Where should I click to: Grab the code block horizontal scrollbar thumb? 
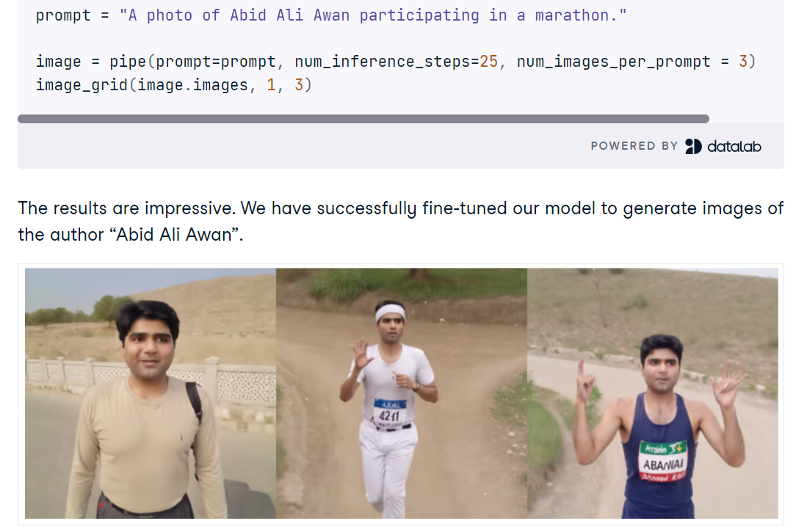click(x=363, y=119)
